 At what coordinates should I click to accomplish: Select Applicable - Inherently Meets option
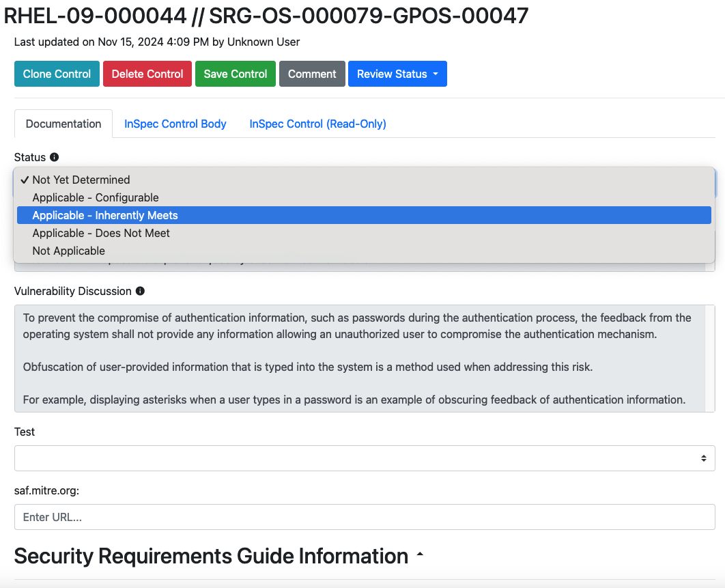pyautogui.click(x=105, y=215)
